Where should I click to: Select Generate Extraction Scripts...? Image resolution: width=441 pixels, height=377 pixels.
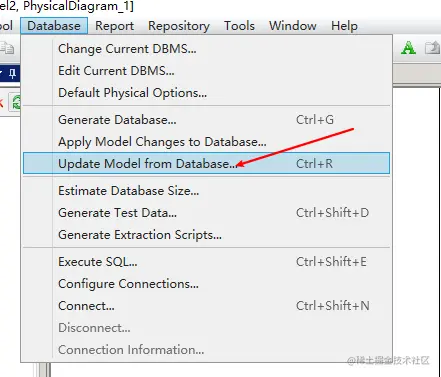(206, 235)
